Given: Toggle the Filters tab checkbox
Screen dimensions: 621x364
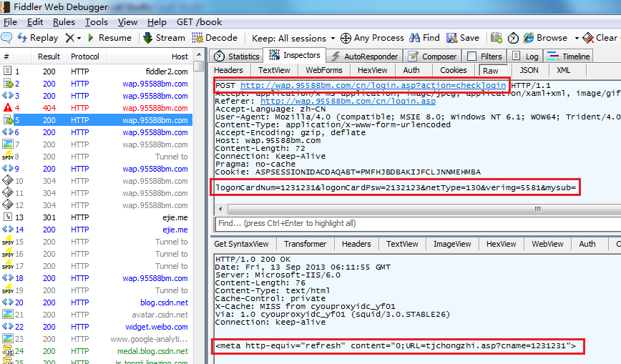Looking at the screenshot, I should [471, 56].
